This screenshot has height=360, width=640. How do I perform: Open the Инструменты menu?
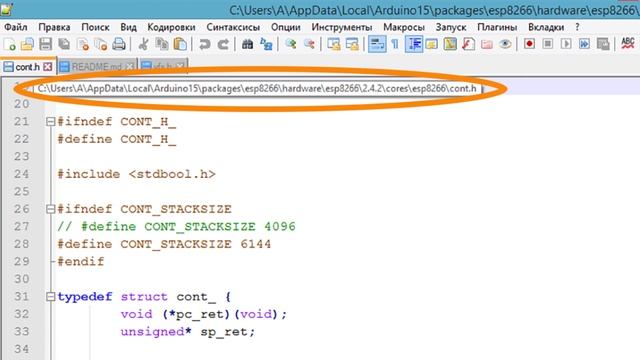[342, 27]
